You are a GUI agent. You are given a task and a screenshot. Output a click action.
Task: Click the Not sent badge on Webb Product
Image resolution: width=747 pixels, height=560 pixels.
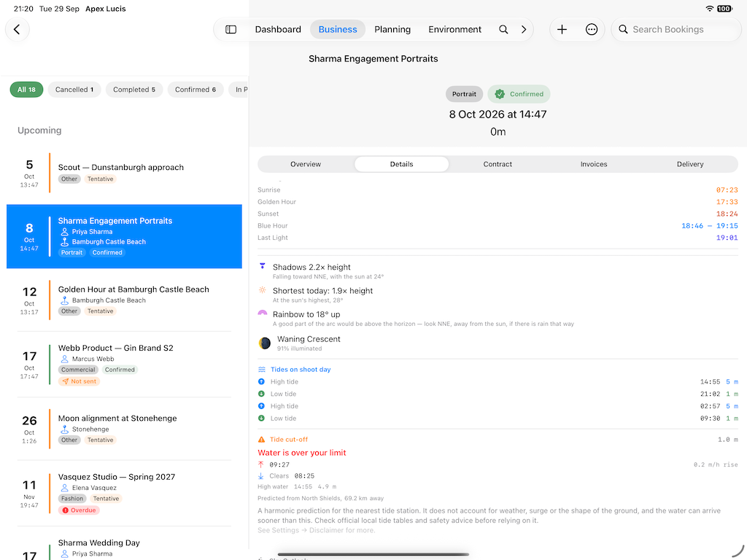(79, 381)
